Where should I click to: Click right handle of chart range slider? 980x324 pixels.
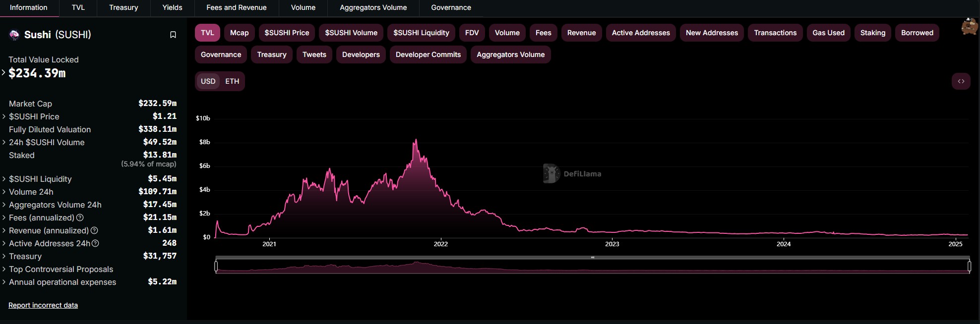(969, 267)
